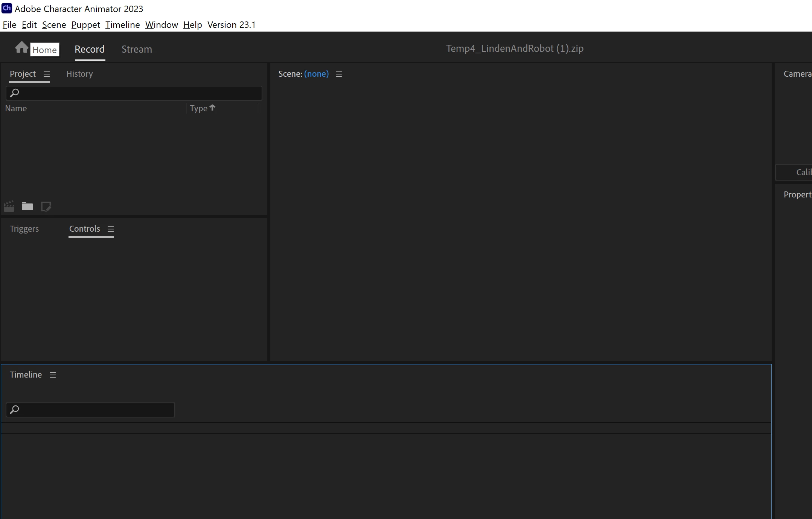Open the Scene (none) dropdown
Screen dimensions: 812x519
[x=316, y=74]
